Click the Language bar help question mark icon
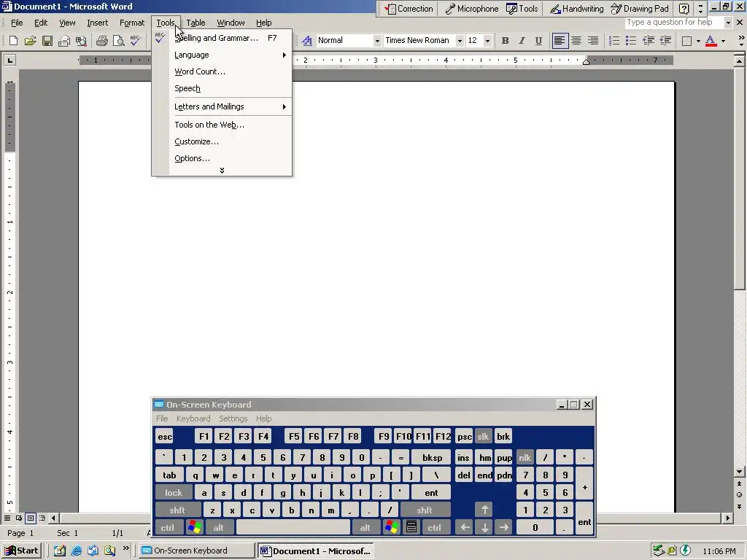This screenshot has width=747, height=560. tap(684, 9)
